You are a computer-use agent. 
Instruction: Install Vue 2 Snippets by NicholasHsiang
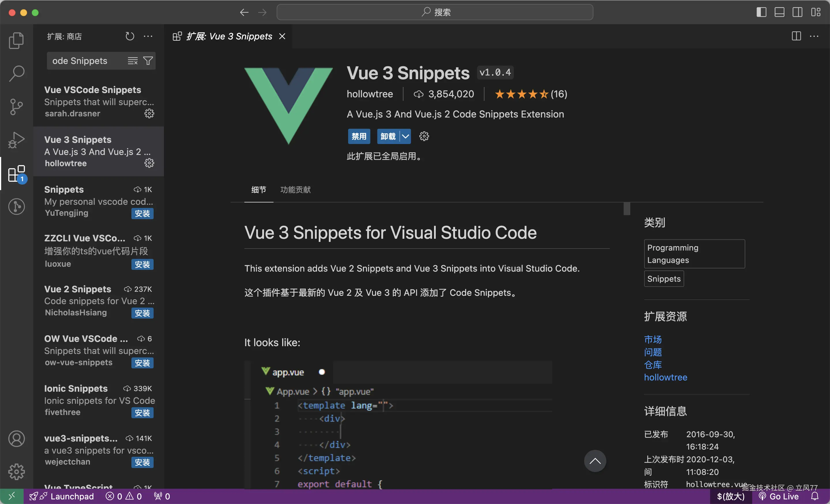pos(142,313)
